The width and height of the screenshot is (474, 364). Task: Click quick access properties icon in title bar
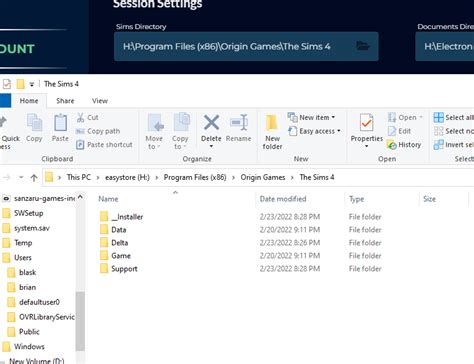(7, 84)
